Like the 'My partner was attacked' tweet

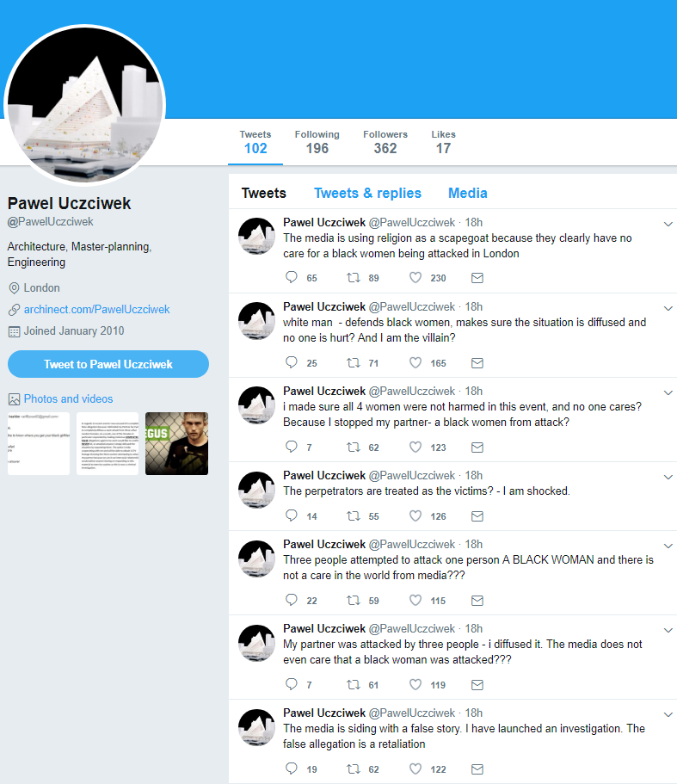pos(415,684)
